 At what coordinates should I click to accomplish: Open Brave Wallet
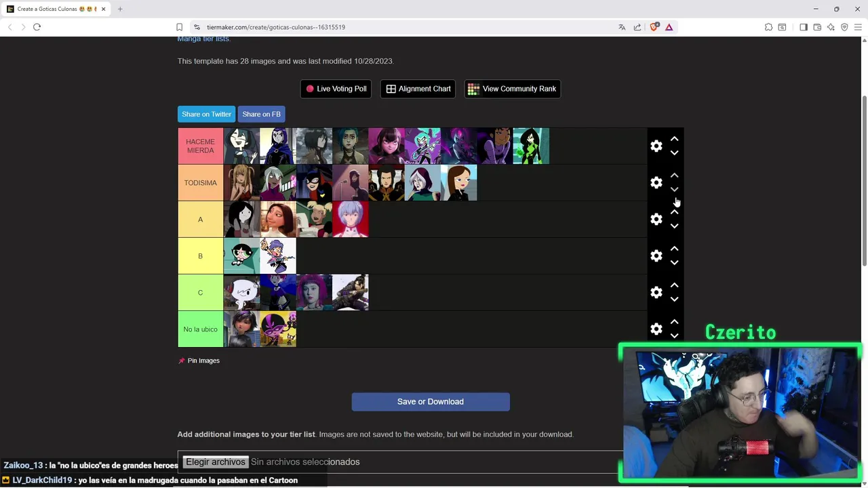817,27
